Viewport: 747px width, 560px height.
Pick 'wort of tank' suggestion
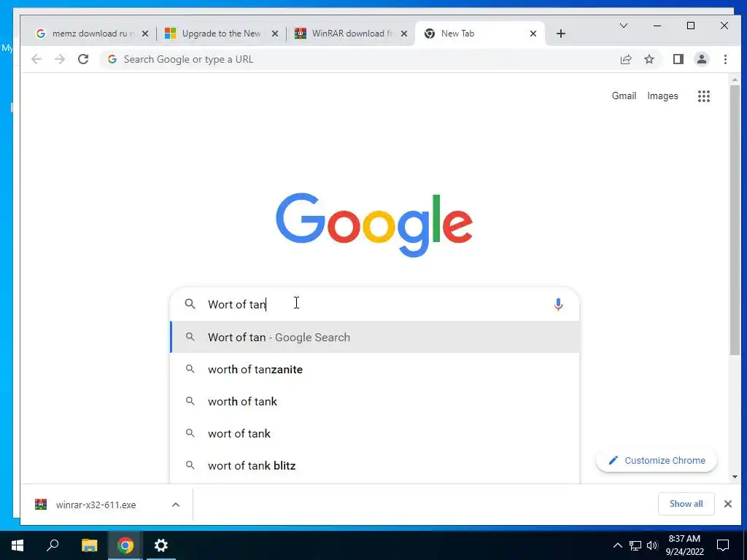375,433
